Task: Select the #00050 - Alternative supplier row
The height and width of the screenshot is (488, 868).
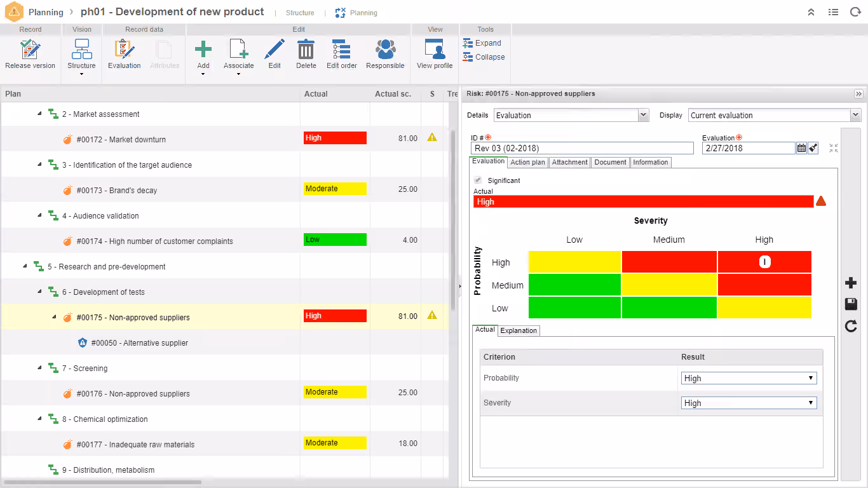Action: coord(225,342)
